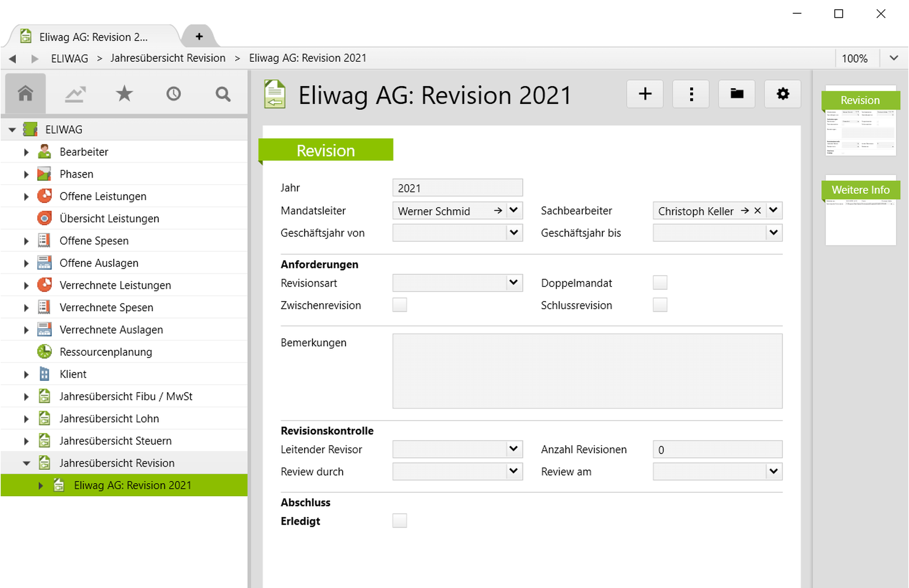Open the three-dot options menu
The height and width of the screenshot is (588, 909).
(691, 94)
